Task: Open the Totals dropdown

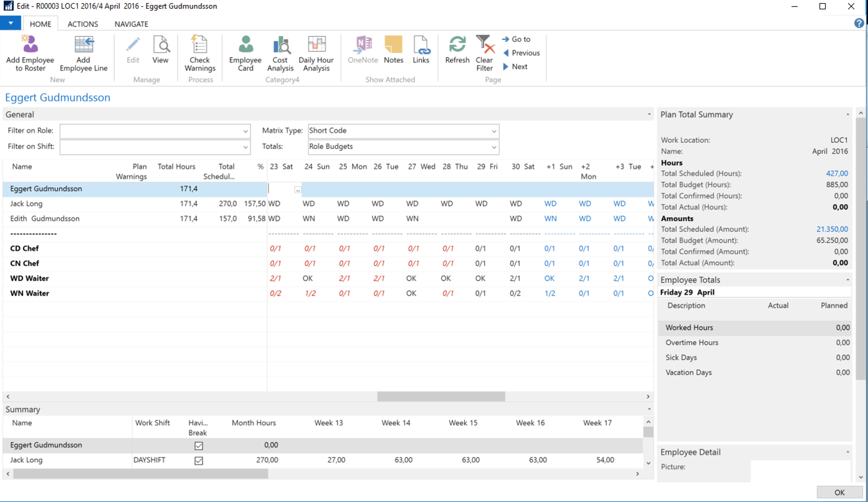Action: point(494,147)
